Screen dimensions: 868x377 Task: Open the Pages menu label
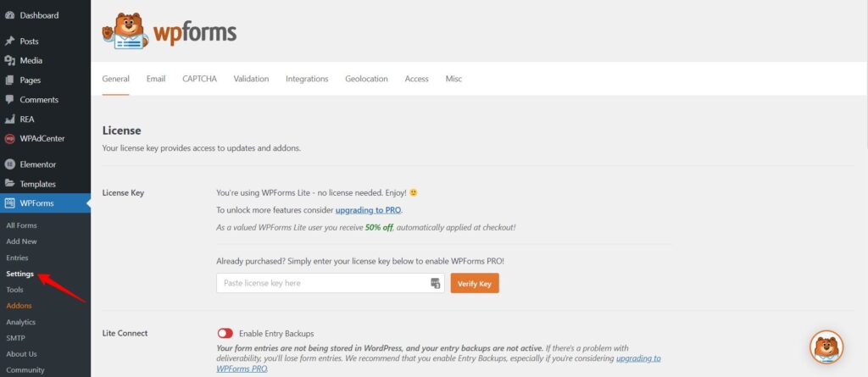(x=31, y=80)
